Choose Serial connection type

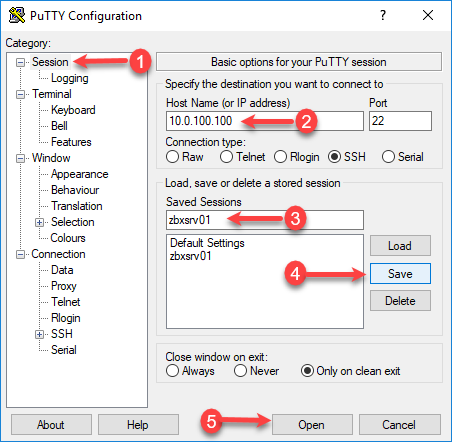pos(388,157)
